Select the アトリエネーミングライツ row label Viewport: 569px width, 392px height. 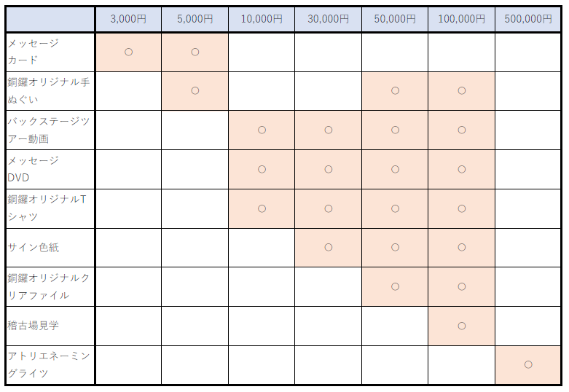(50, 364)
